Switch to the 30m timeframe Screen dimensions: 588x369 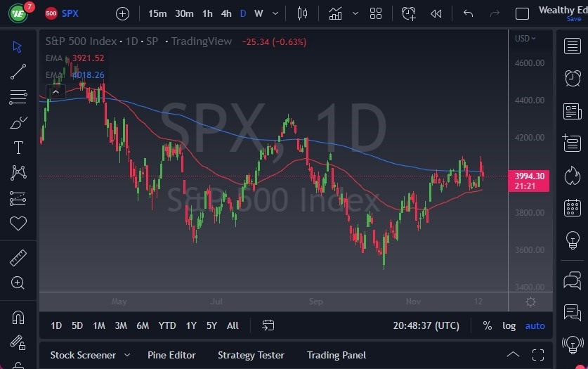click(x=184, y=14)
